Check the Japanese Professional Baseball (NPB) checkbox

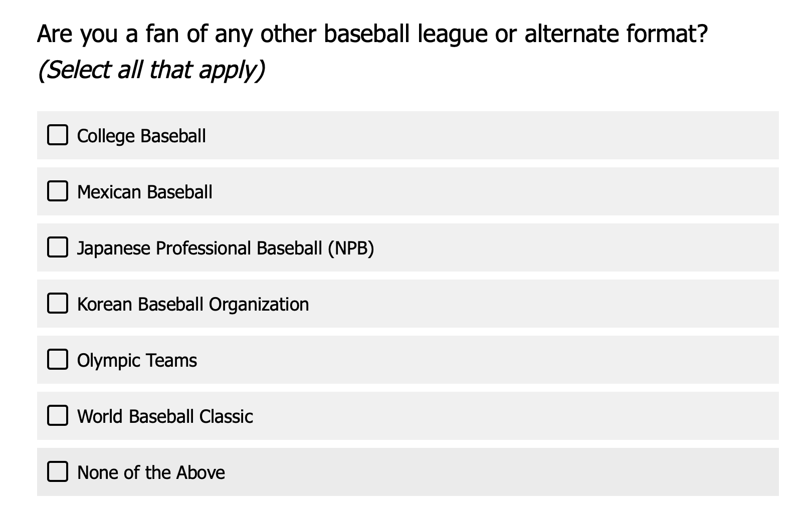click(x=57, y=247)
